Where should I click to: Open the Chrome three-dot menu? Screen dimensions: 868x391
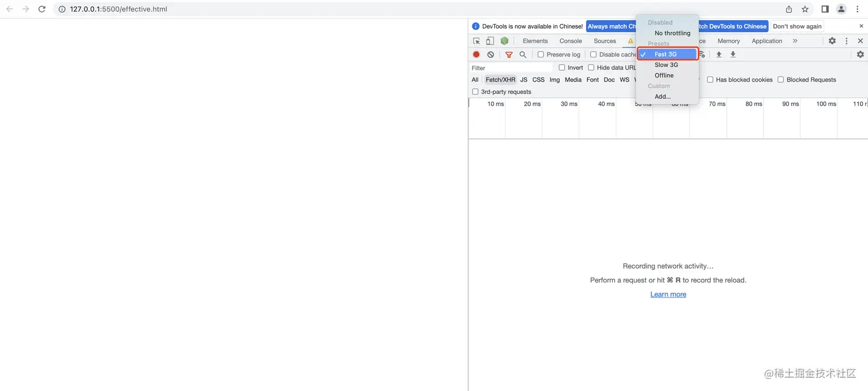858,9
